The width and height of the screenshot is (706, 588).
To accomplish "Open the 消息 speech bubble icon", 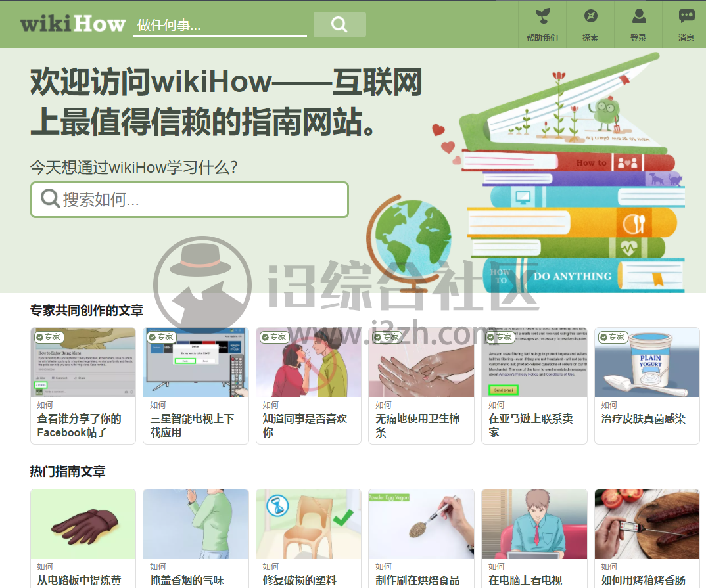I will click(686, 16).
